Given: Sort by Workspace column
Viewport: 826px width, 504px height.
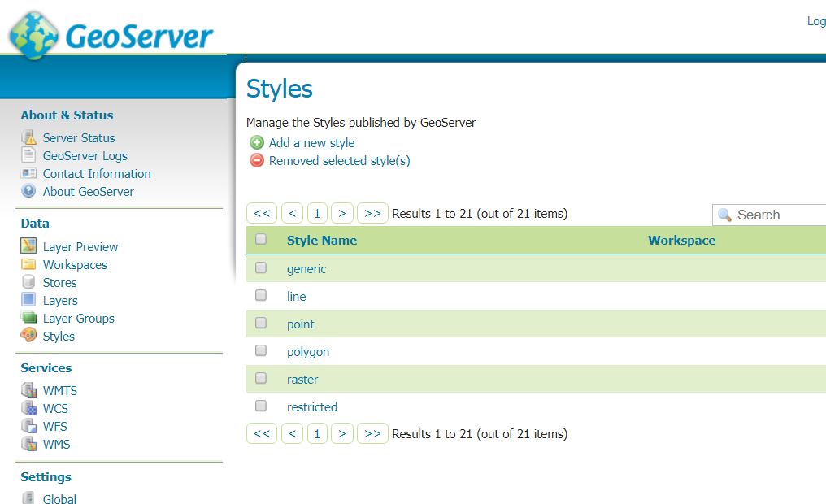Looking at the screenshot, I should coord(681,240).
